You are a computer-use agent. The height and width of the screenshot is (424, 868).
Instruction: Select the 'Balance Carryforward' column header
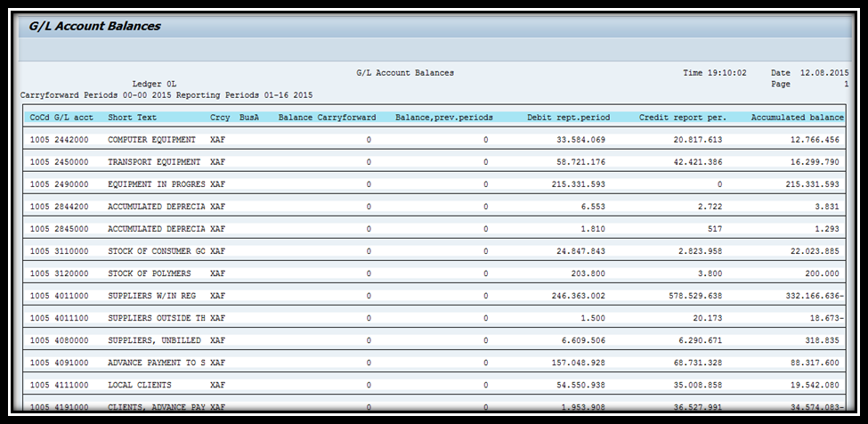327,118
